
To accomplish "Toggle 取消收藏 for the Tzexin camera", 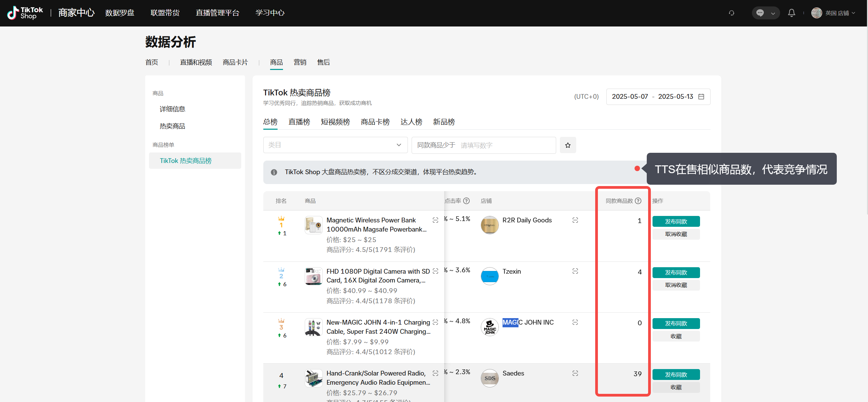I will 676,285.
